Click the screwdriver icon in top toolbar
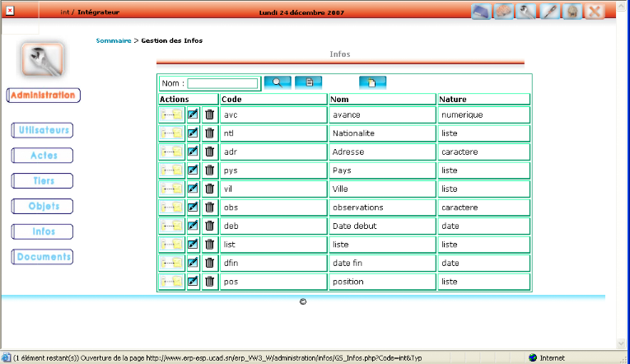Viewport: 630px width, 364px height. point(550,12)
